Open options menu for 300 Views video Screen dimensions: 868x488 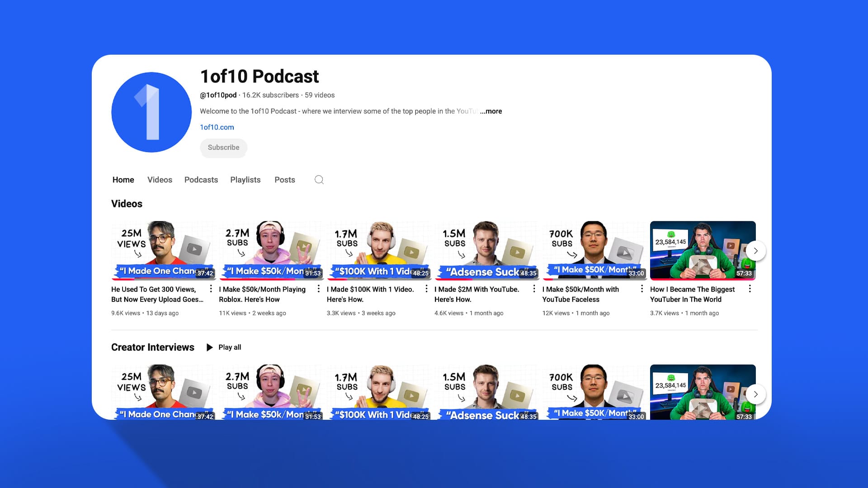tap(211, 289)
